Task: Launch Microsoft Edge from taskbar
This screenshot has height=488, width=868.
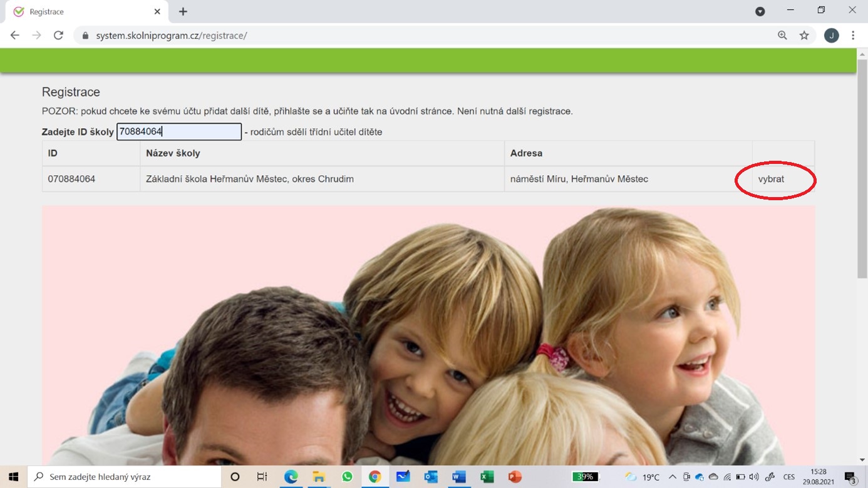Action: coord(291,477)
